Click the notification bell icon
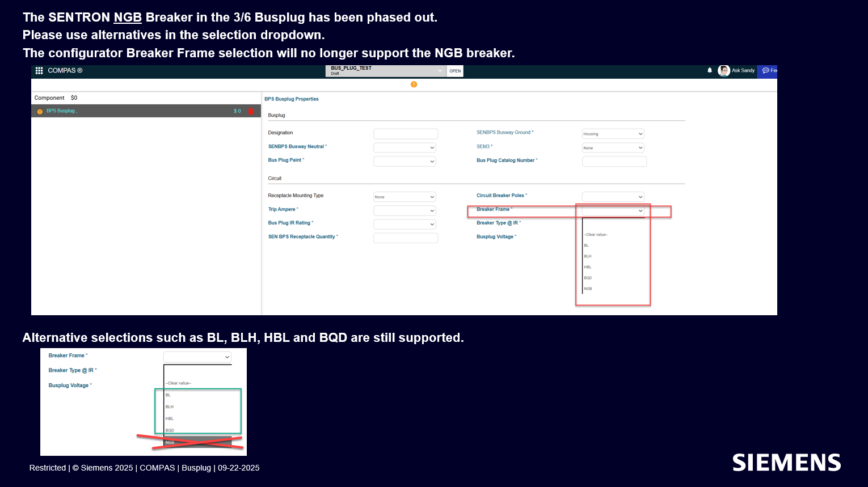868x487 pixels. click(709, 71)
